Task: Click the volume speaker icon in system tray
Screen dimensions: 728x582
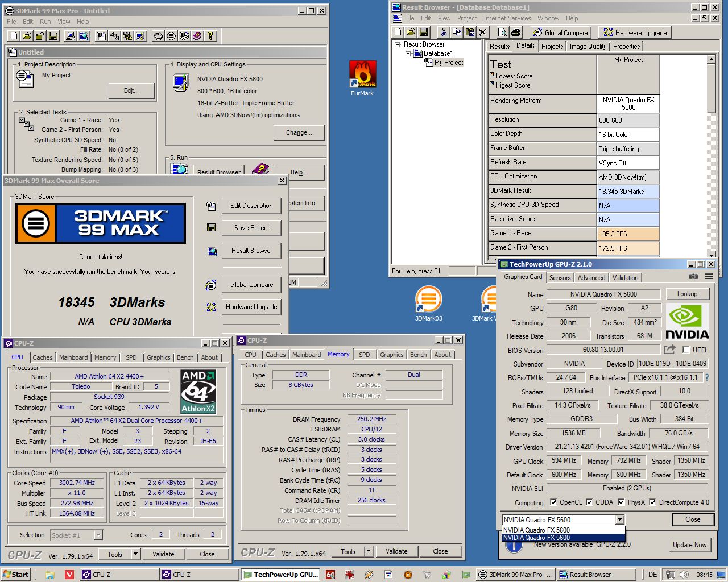Action: coord(683,575)
